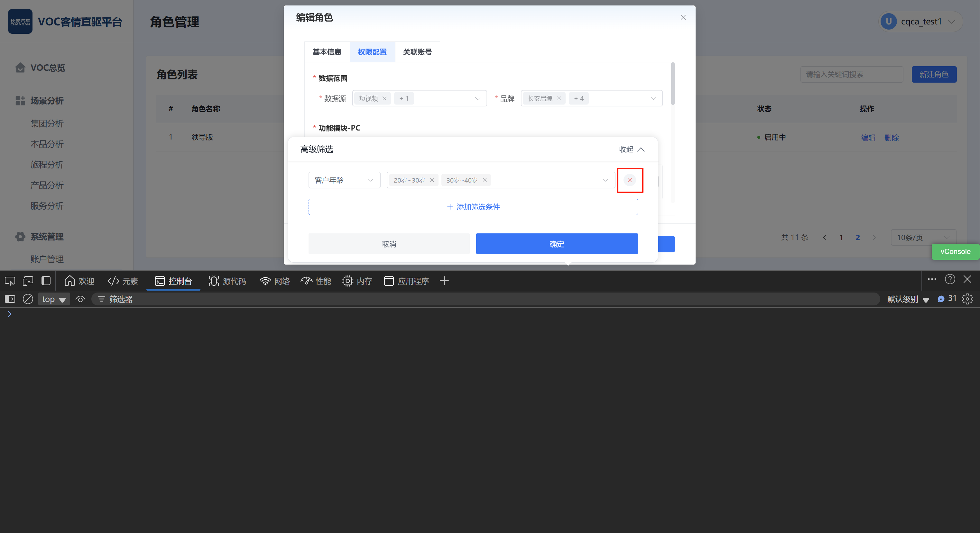This screenshot has width=980, height=533.
Task: Remove the 客户年龄 filter row
Action: point(630,180)
